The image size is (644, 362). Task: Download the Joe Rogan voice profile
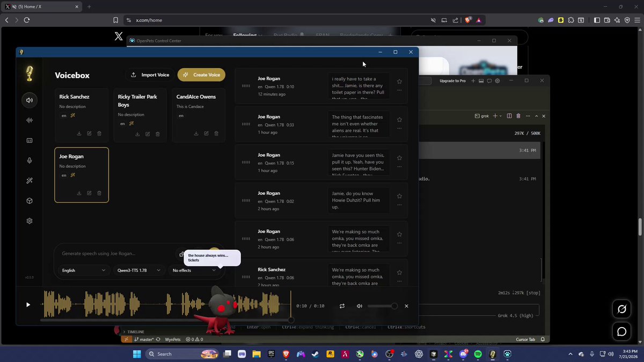pyautogui.click(x=79, y=193)
